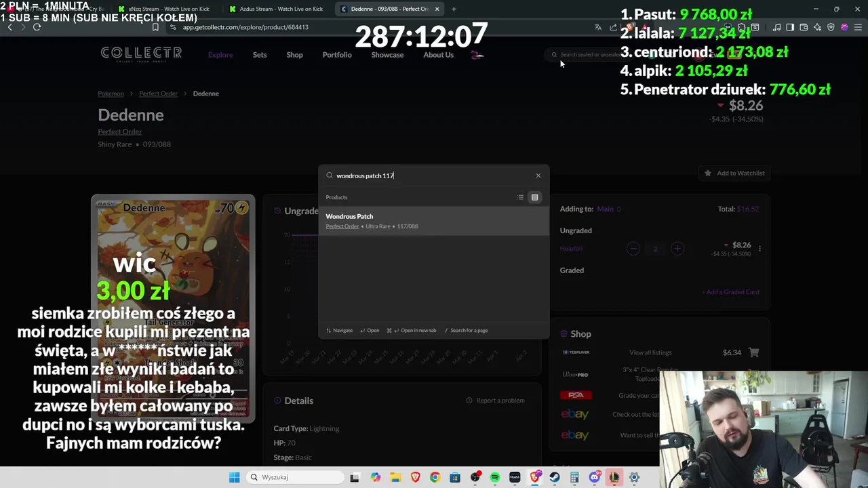Reload the page
868x488 pixels.
37,27
